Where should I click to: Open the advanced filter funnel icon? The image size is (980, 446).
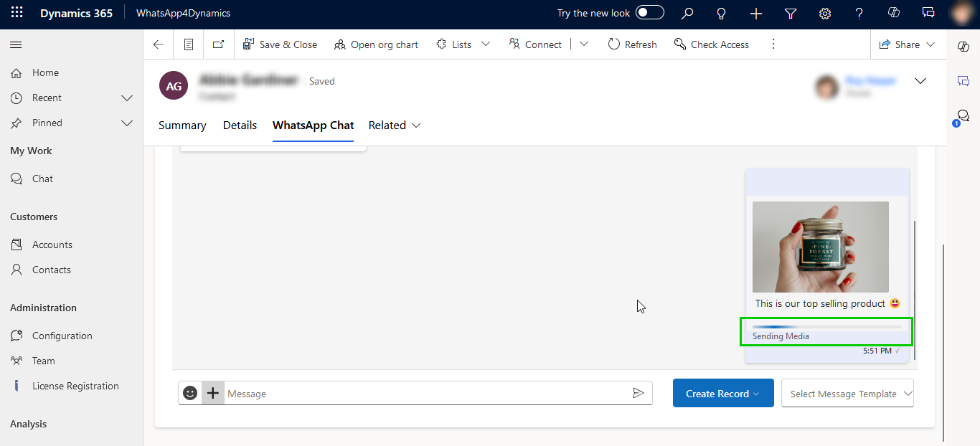[791, 13]
